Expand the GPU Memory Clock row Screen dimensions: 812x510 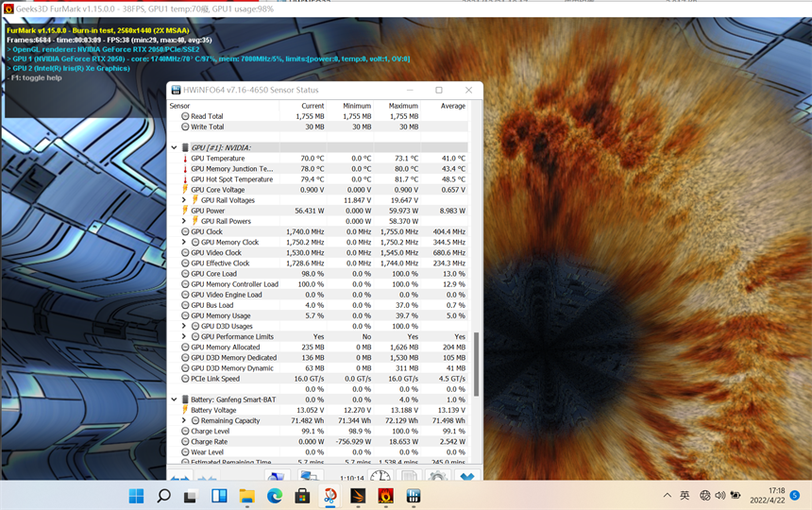pos(184,242)
